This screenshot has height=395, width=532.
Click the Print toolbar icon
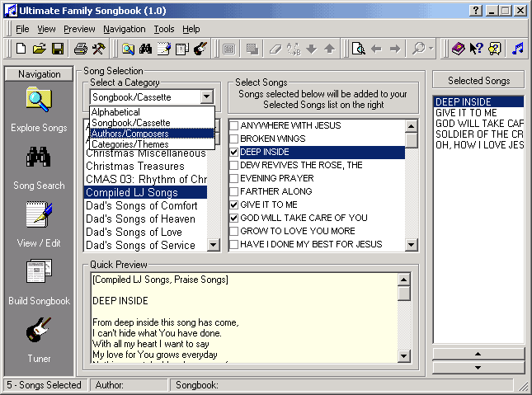81,49
